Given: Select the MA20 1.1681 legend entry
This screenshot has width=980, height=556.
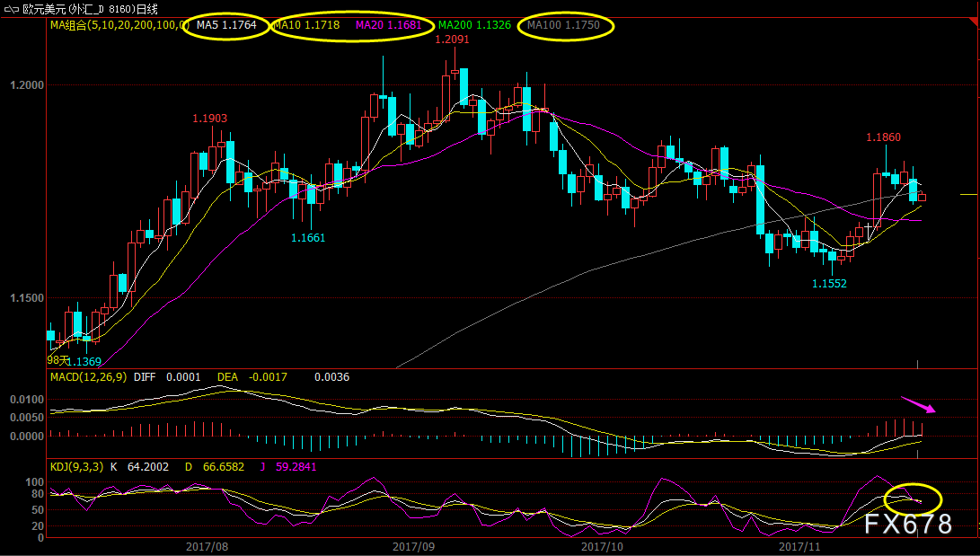Looking at the screenshot, I should (x=388, y=25).
